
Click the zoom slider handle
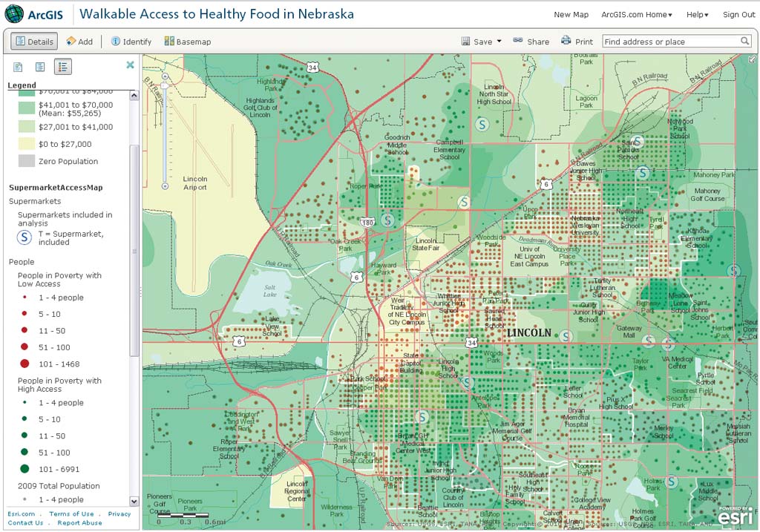click(165, 85)
